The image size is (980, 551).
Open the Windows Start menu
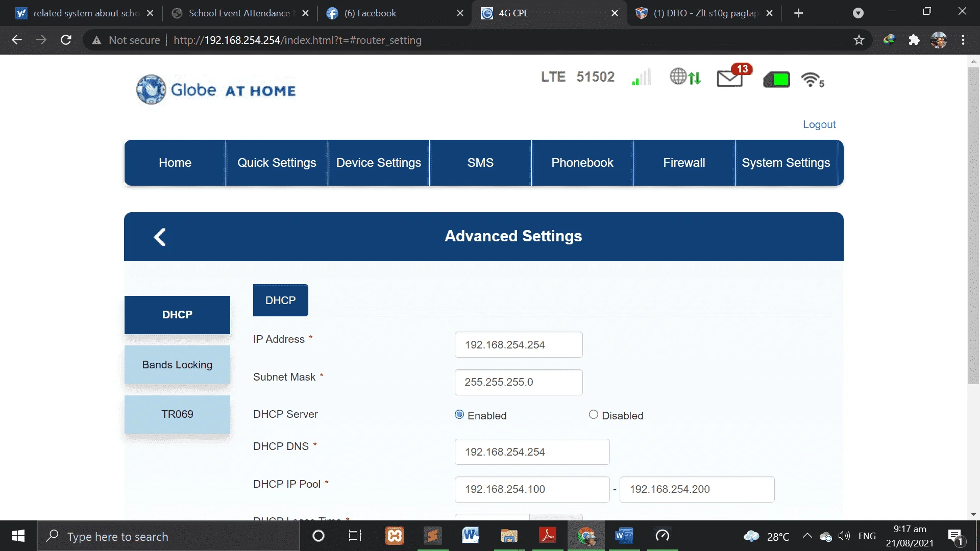[18, 536]
